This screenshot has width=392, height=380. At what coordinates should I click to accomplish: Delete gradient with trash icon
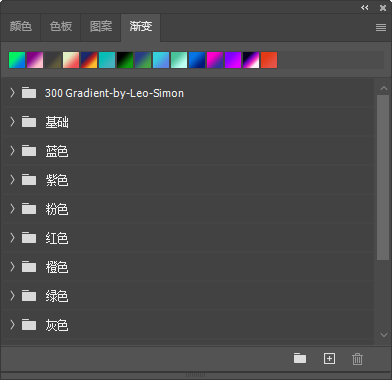click(357, 359)
